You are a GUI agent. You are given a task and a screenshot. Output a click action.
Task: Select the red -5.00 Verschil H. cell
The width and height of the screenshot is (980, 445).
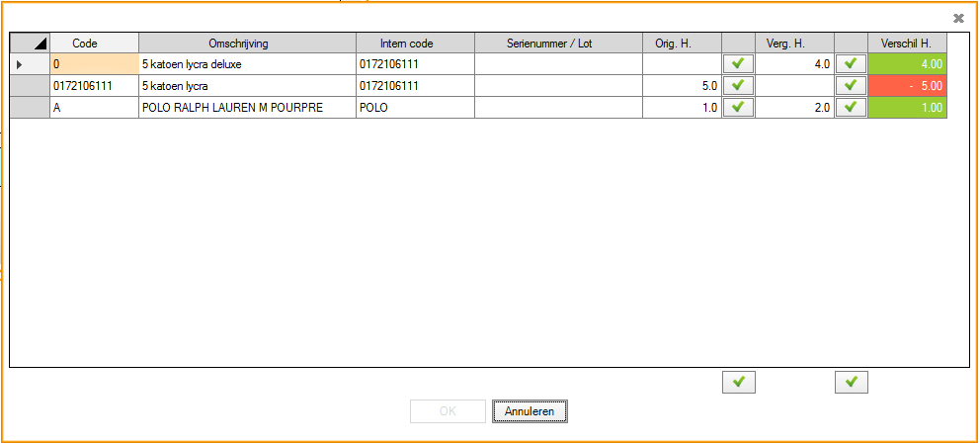907,86
